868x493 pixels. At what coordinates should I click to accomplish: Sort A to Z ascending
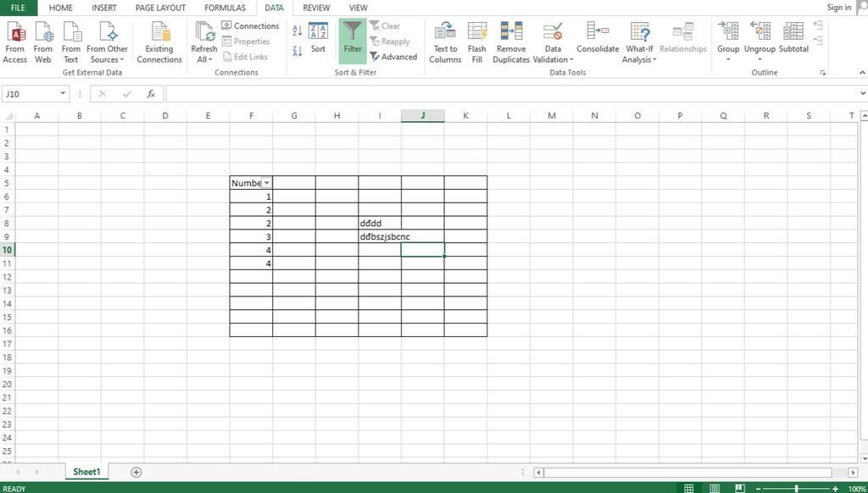click(298, 30)
